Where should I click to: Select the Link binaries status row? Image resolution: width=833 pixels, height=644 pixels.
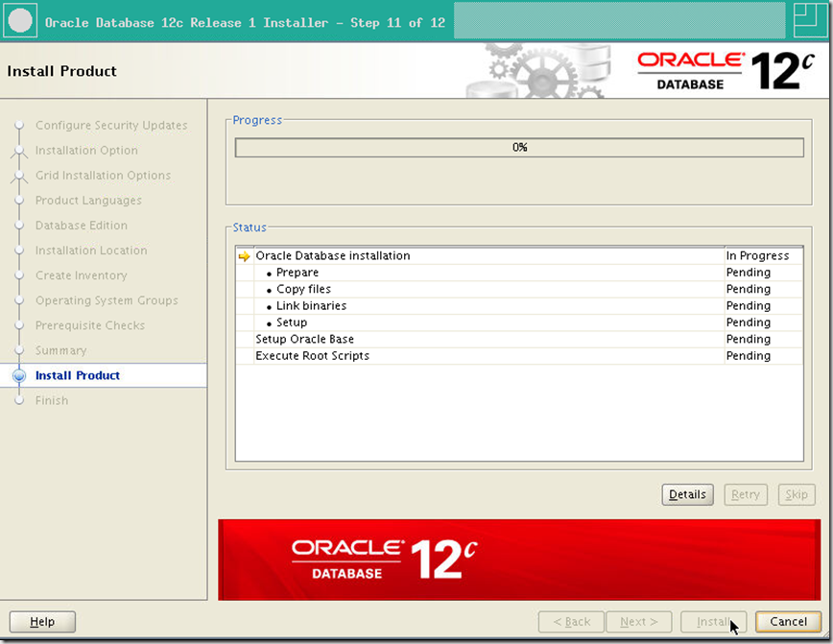click(x=519, y=306)
